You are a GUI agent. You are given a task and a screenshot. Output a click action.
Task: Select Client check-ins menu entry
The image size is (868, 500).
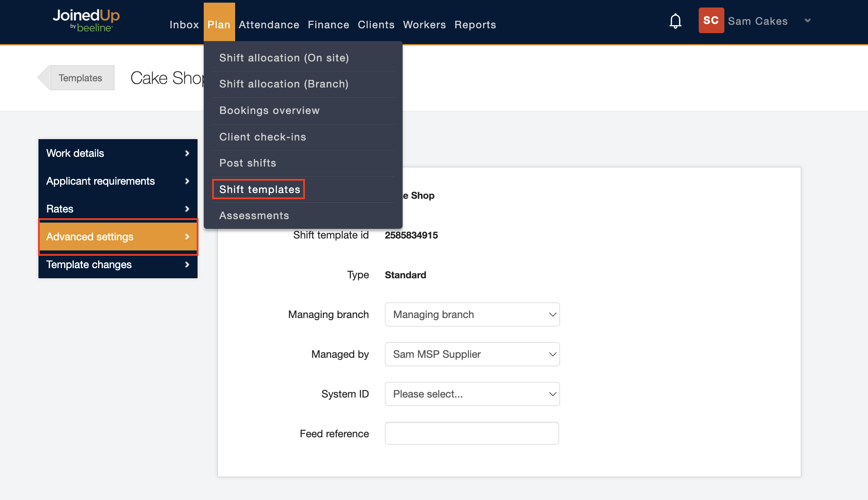click(263, 137)
